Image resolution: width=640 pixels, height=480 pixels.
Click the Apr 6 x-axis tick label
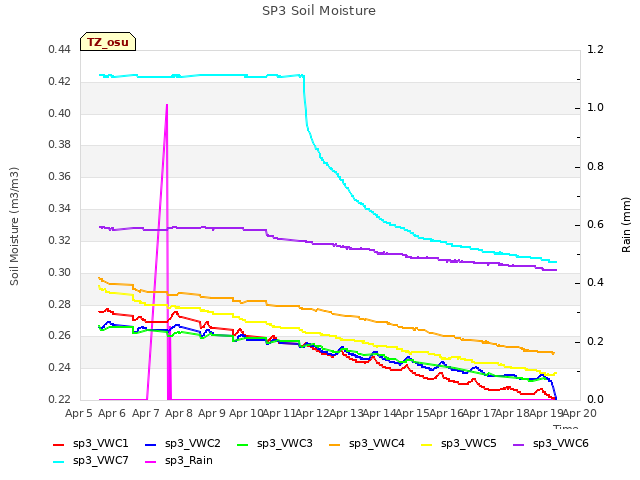point(112,413)
